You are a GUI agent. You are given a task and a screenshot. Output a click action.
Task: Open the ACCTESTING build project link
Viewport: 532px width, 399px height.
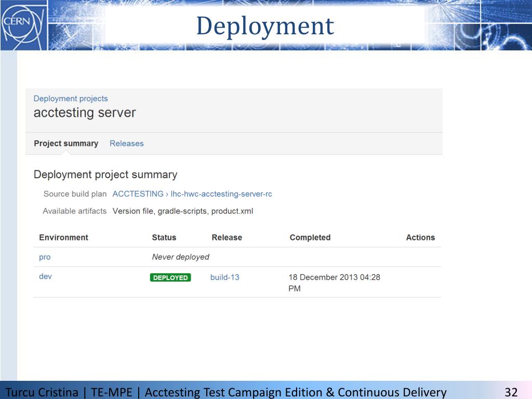tap(138, 194)
